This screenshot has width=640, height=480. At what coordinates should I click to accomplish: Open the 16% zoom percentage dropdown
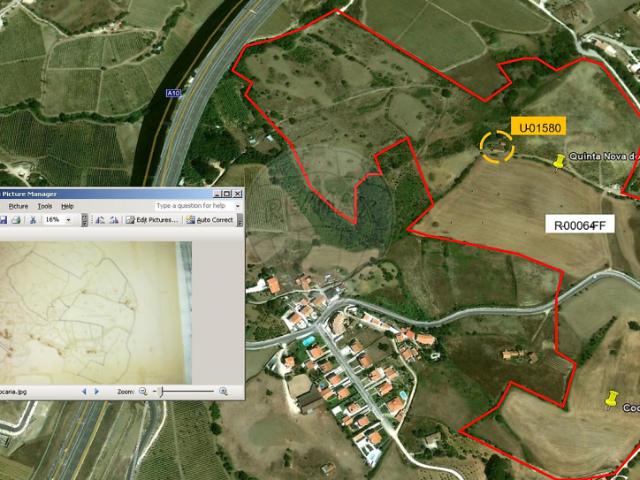69,220
